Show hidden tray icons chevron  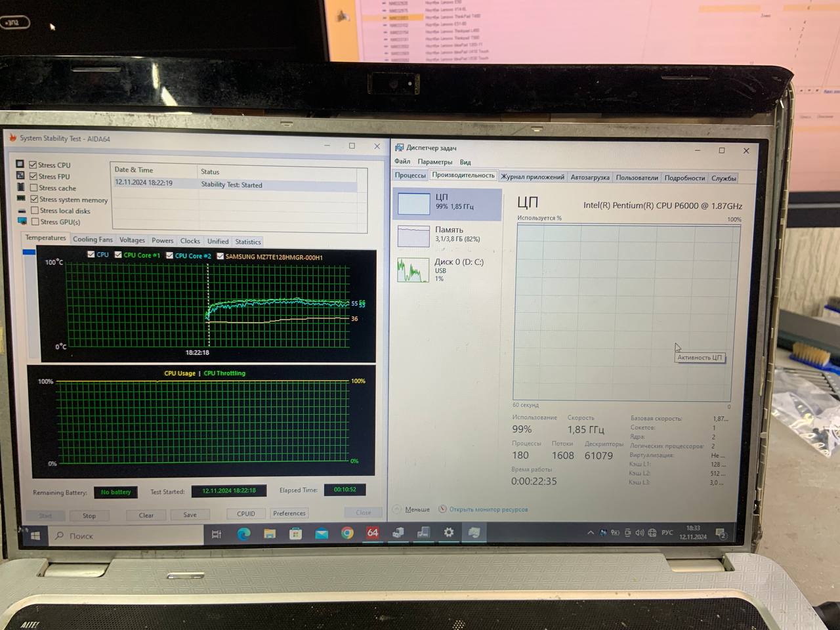590,532
